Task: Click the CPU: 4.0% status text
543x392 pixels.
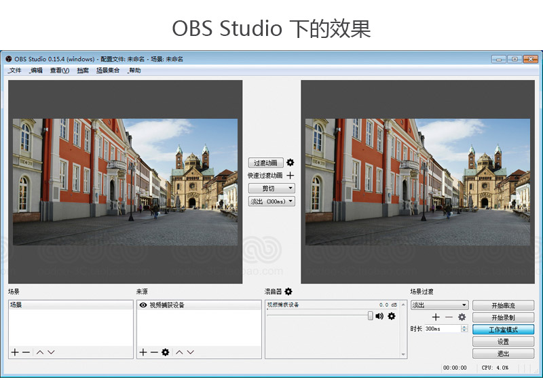Action: [495, 368]
